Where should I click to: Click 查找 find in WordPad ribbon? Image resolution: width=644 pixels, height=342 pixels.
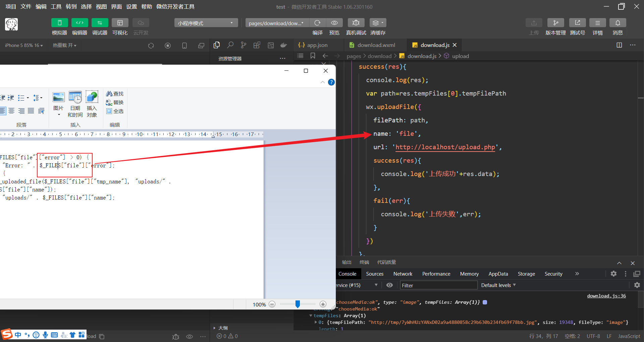pos(115,94)
